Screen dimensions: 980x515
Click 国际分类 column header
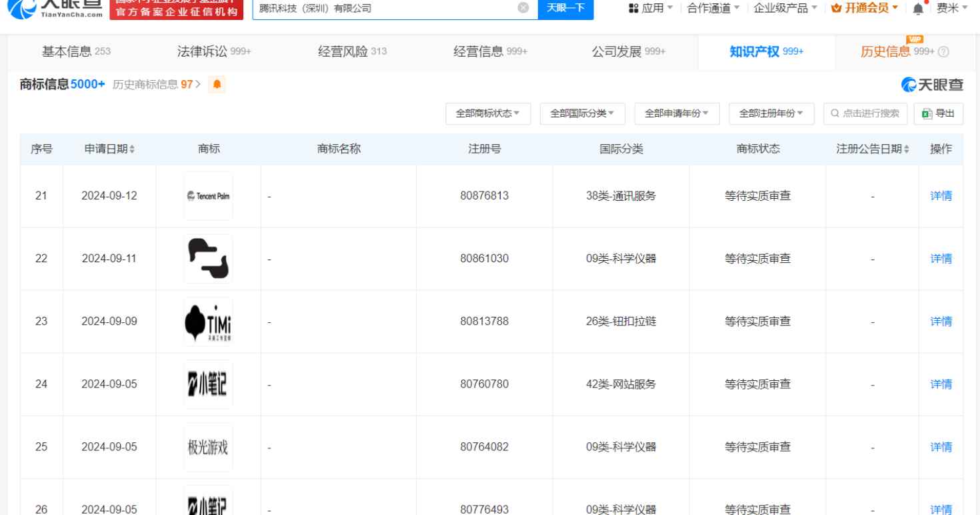click(x=621, y=149)
